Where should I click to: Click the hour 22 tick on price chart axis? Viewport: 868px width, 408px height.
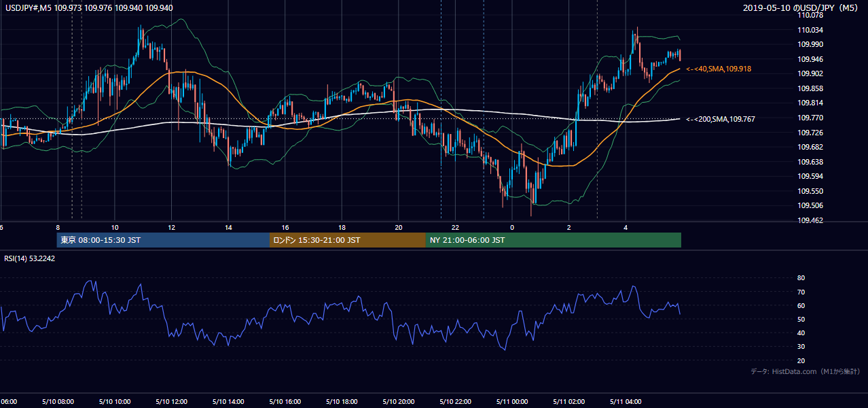[456, 227]
